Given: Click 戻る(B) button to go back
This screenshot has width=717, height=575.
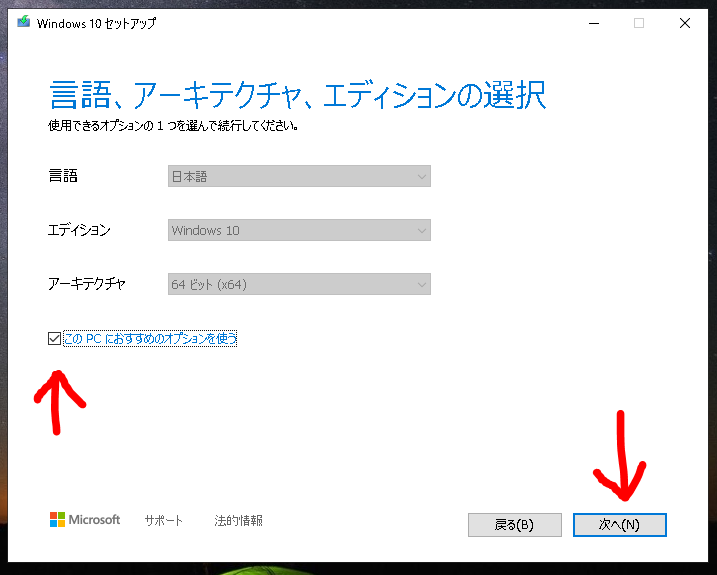Looking at the screenshot, I should (514, 525).
